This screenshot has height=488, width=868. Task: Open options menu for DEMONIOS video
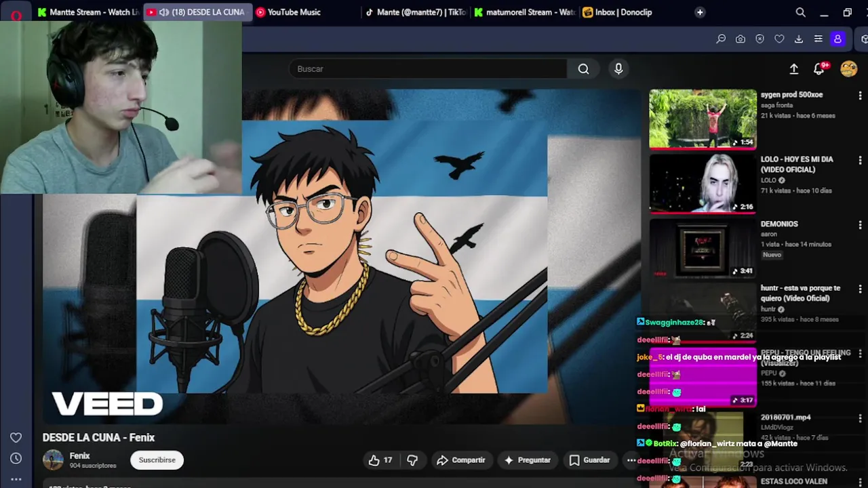point(860,225)
